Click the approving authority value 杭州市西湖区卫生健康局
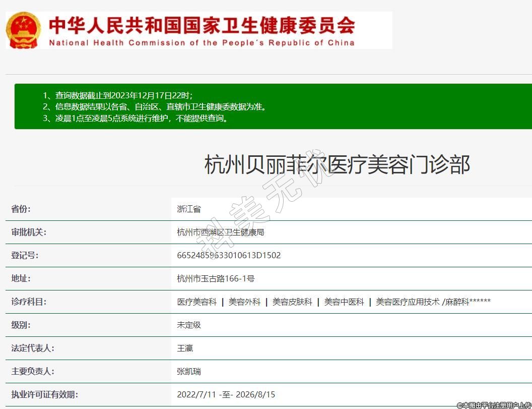Image resolution: width=532 pixels, height=409 pixels. [x=221, y=232]
